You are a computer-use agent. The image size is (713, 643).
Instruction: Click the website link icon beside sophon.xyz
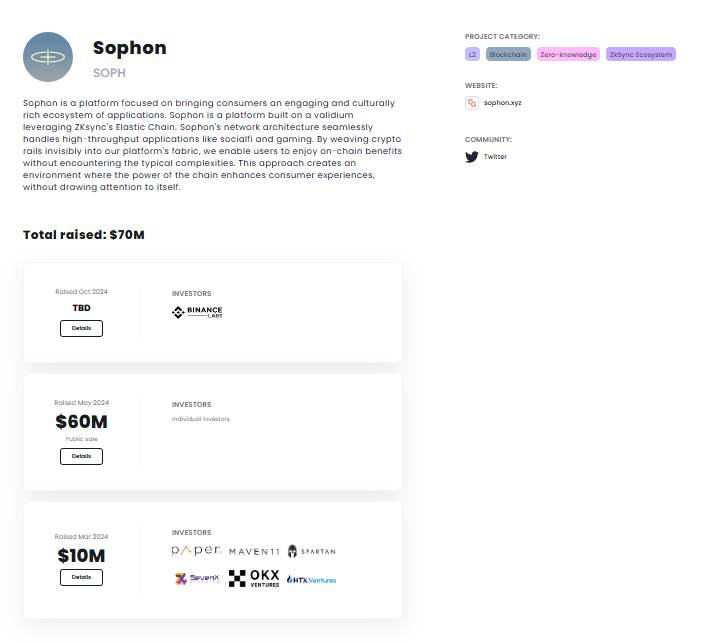click(472, 103)
